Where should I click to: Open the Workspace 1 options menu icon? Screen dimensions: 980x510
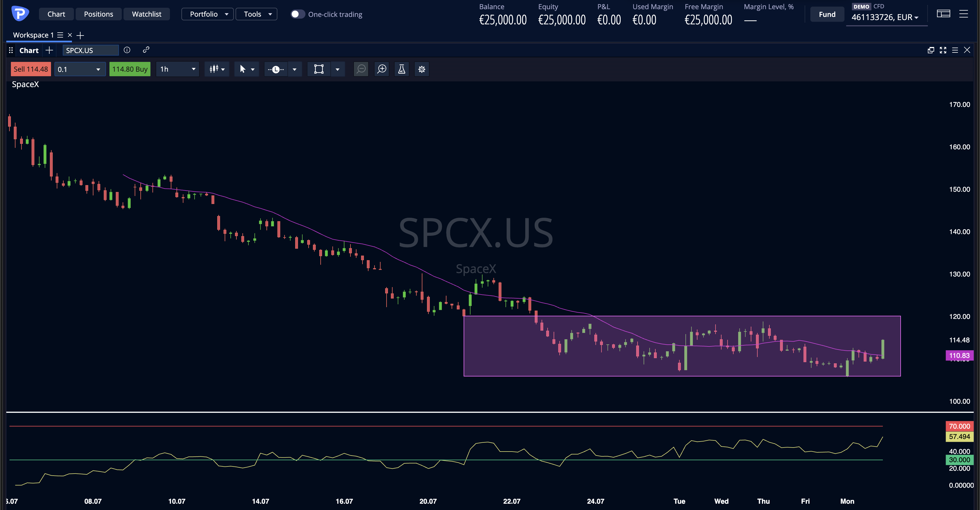(60, 35)
